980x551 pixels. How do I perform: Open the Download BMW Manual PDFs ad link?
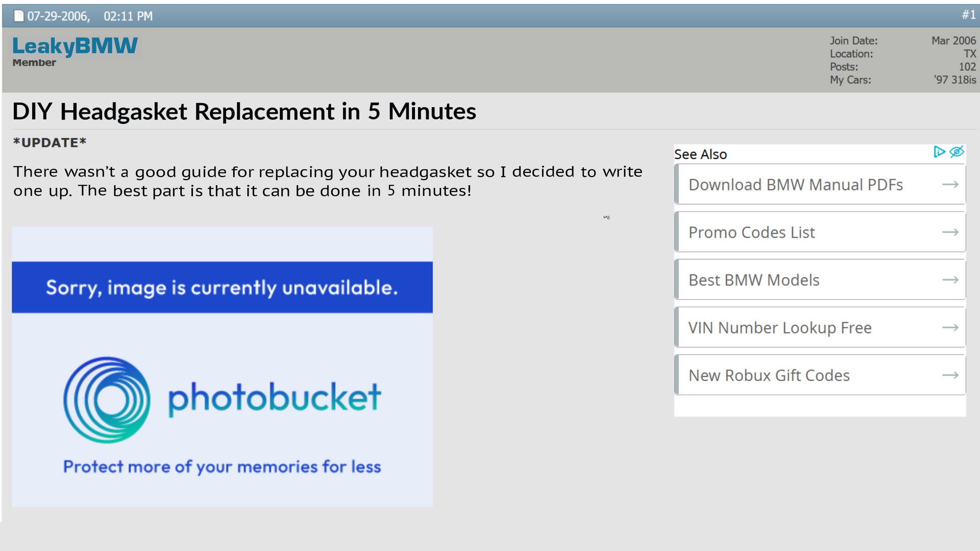click(820, 185)
